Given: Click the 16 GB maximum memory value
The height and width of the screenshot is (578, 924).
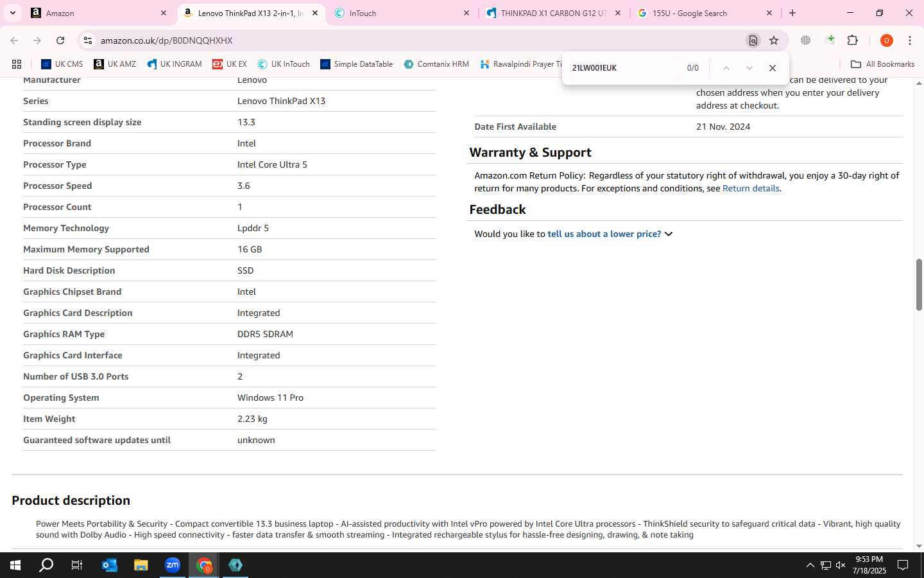Looking at the screenshot, I should (x=250, y=249).
